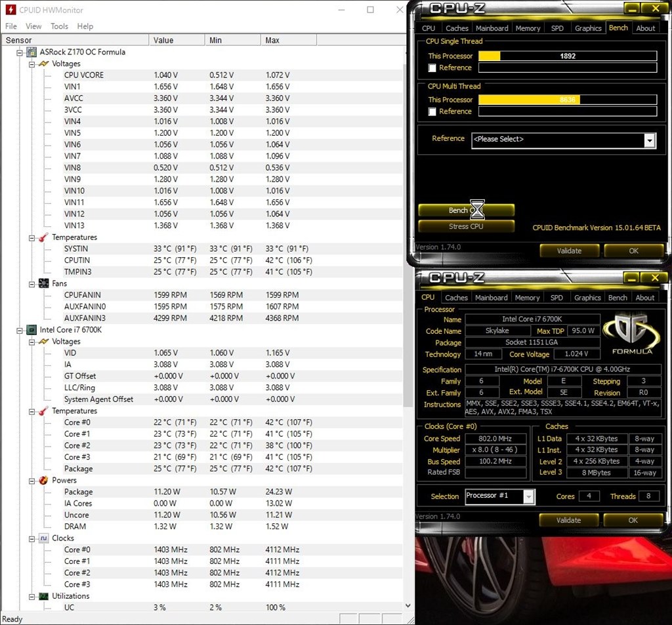Open About tab in upper CPU-Z window

tap(646, 28)
